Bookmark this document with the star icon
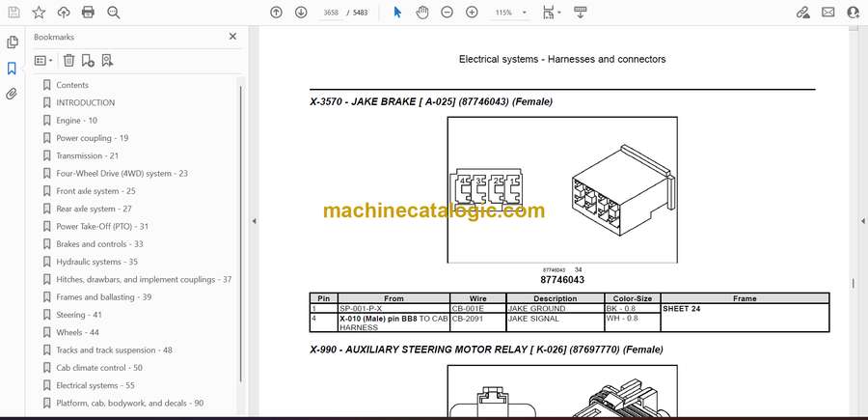868x420 pixels. [39, 13]
